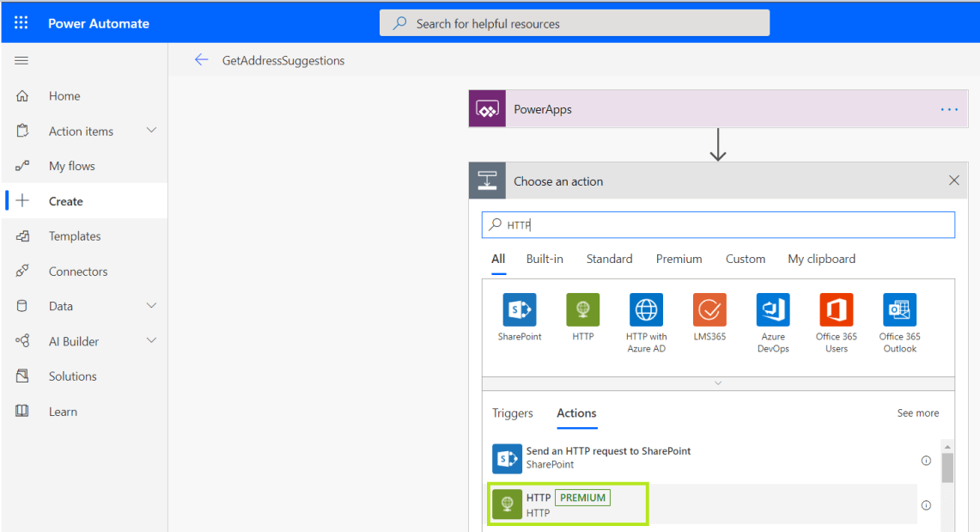The height and width of the screenshot is (532, 980).
Task: Show more connectors via the down chevron
Action: pyautogui.click(x=718, y=382)
